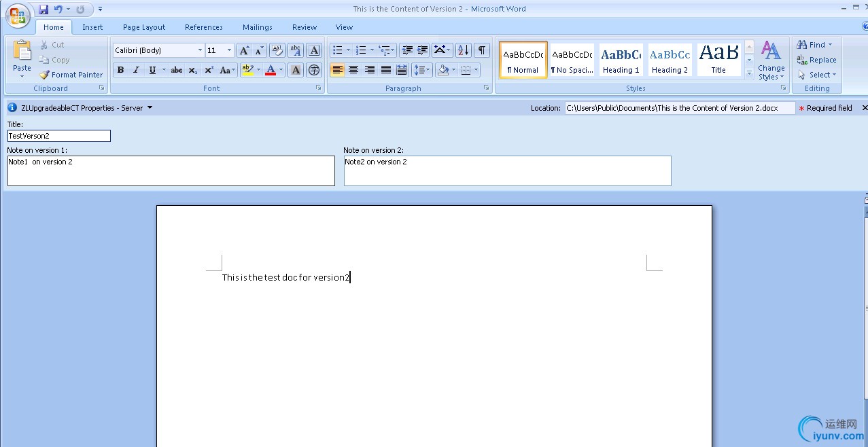Open the Office Button menu
The image size is (868, 447).
click(x=18, y=16)
